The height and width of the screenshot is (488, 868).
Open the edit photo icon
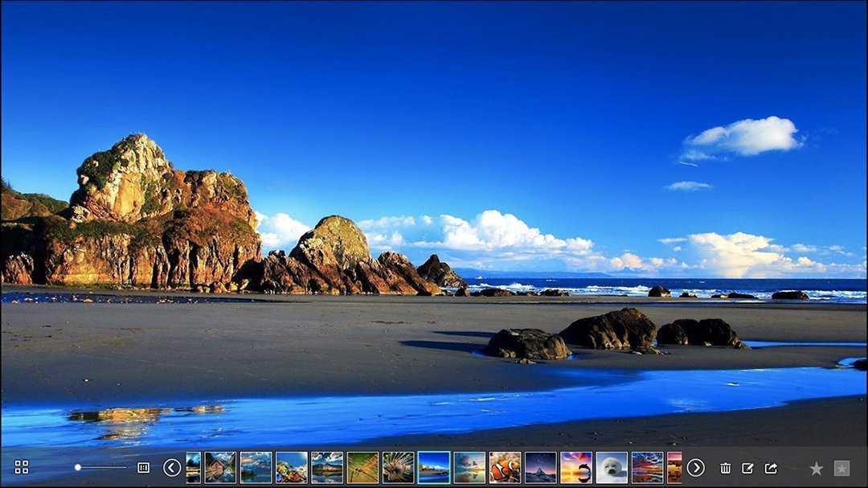[747, 468]
